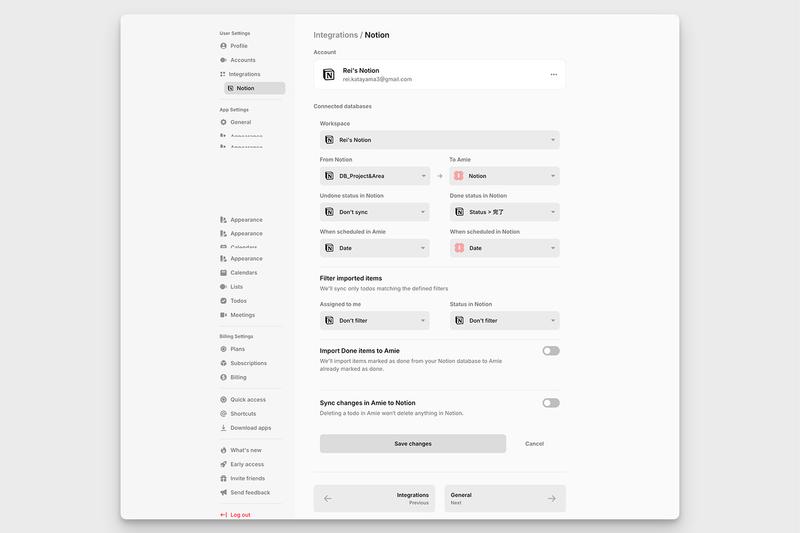Click the Save changes button
This screenshot has width=800, height=533.
click(413, 444)
